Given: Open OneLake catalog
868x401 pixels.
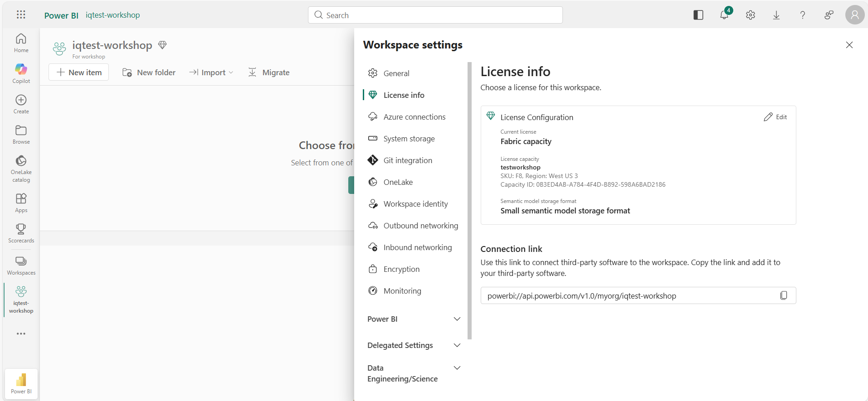Looking at the screenshot, I should (x=21, y=169).
